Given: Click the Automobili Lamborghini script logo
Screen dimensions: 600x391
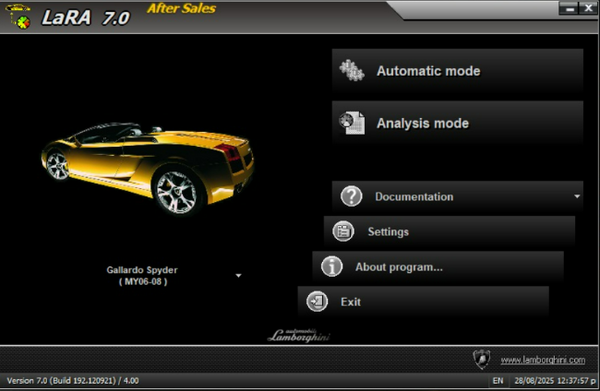Looking at the screenshot, I should (298, 335).
